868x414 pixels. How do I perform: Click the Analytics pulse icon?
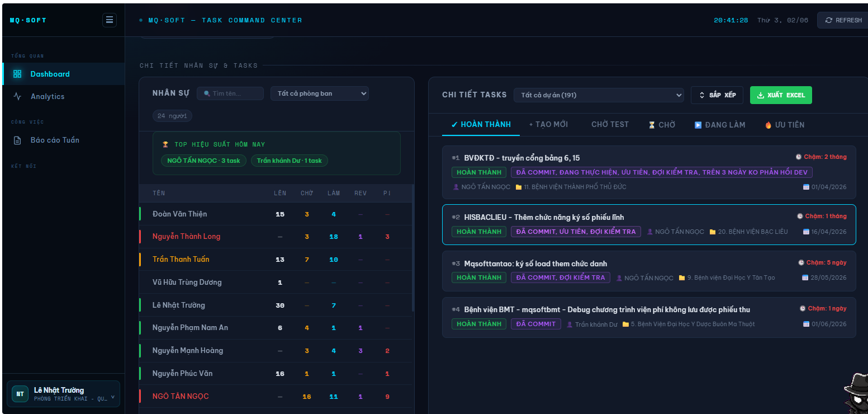(x=17, y=96)
